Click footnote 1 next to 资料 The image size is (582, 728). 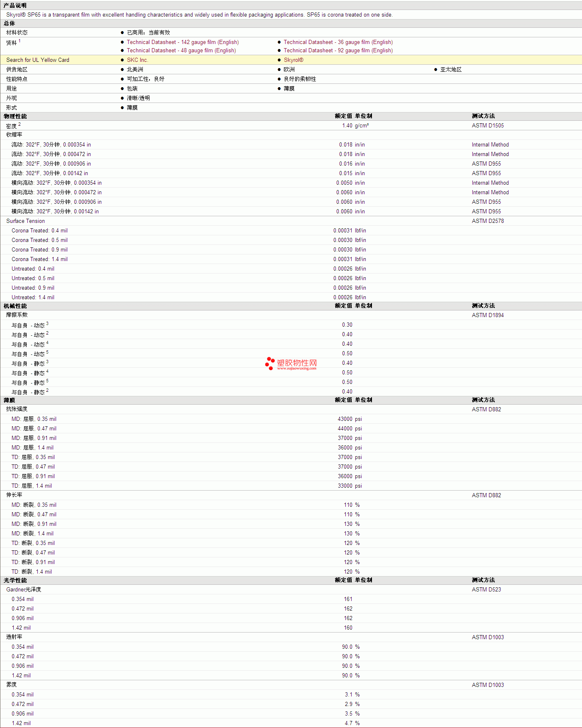point(20,41)
